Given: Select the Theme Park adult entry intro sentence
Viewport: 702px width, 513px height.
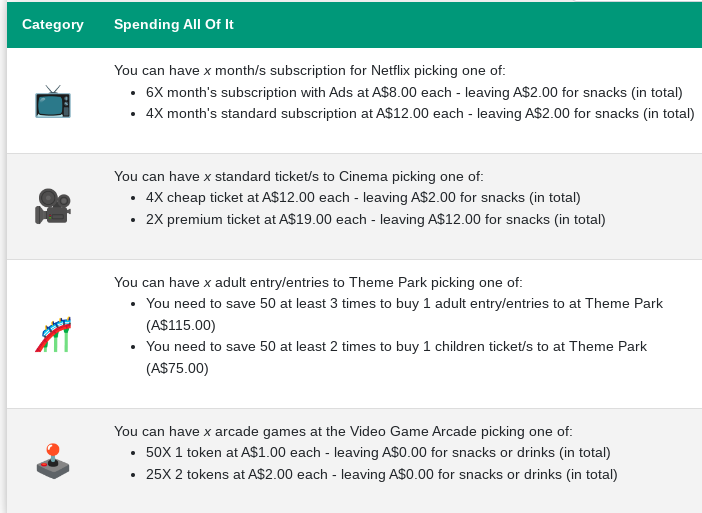Looking at the screenshot, I should tap(318, 282).
